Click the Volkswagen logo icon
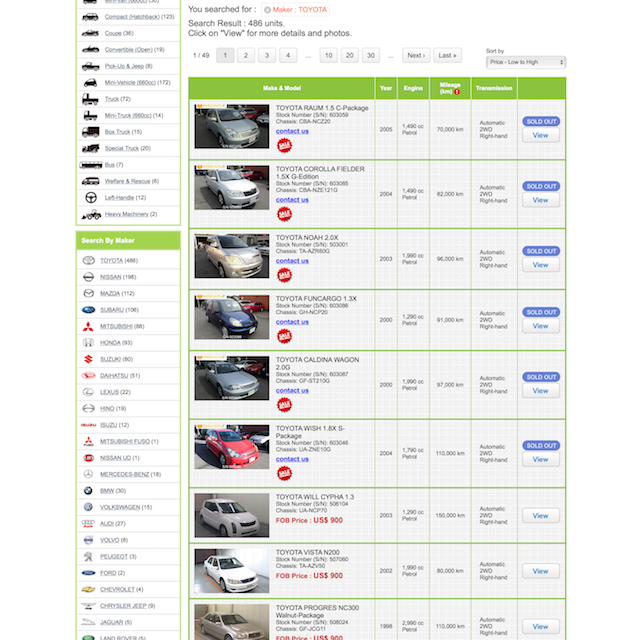Image resolution: width=640 pixels, height=640 pixels. [88, 507]
